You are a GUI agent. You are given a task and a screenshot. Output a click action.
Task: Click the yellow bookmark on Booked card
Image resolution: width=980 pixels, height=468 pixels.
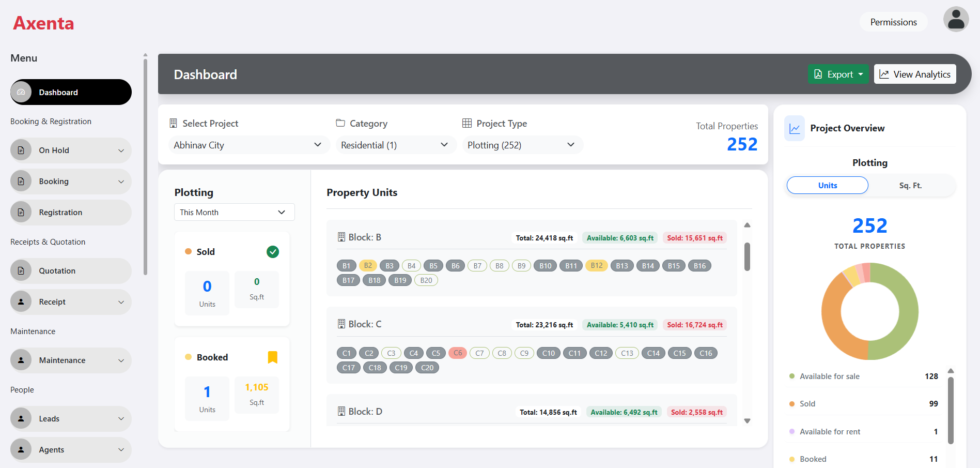273,357
